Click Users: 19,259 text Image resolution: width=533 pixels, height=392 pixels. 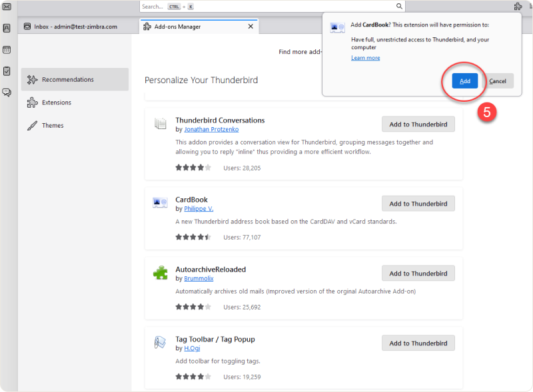click(x=242, y=377)
